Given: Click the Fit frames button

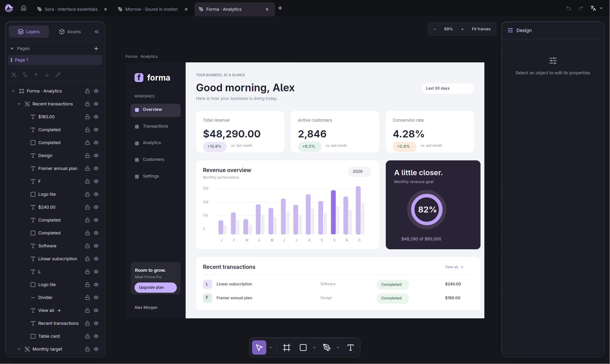Looking at the screenshot, I should pyautogui.click(x=481, y=29).
